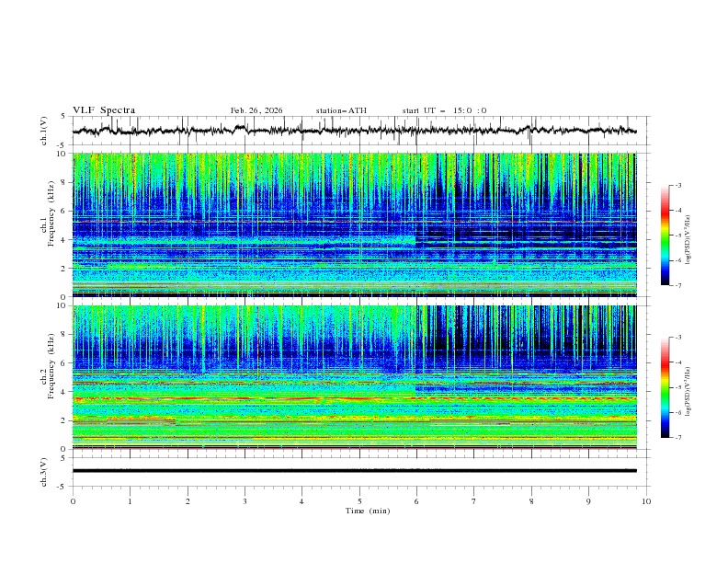
Task: Click the date "Feb. 26, 2026"
Action: click(256, 110)
